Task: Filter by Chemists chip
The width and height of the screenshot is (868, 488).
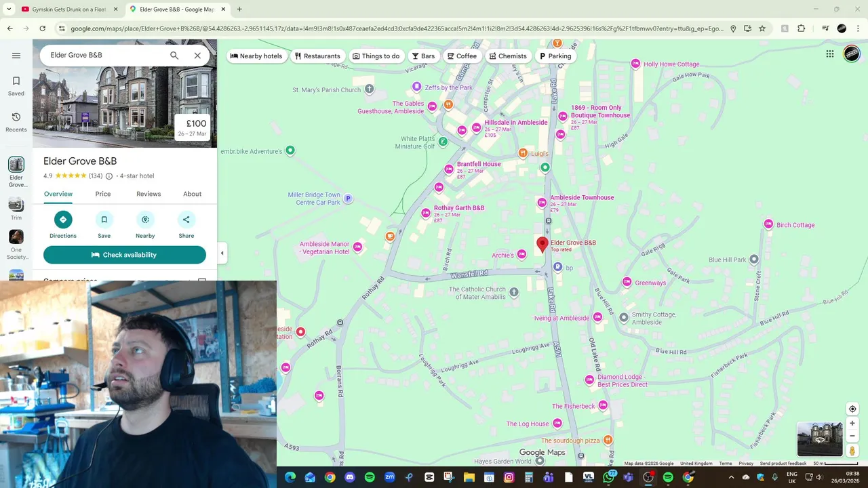Action: [508, 56]
